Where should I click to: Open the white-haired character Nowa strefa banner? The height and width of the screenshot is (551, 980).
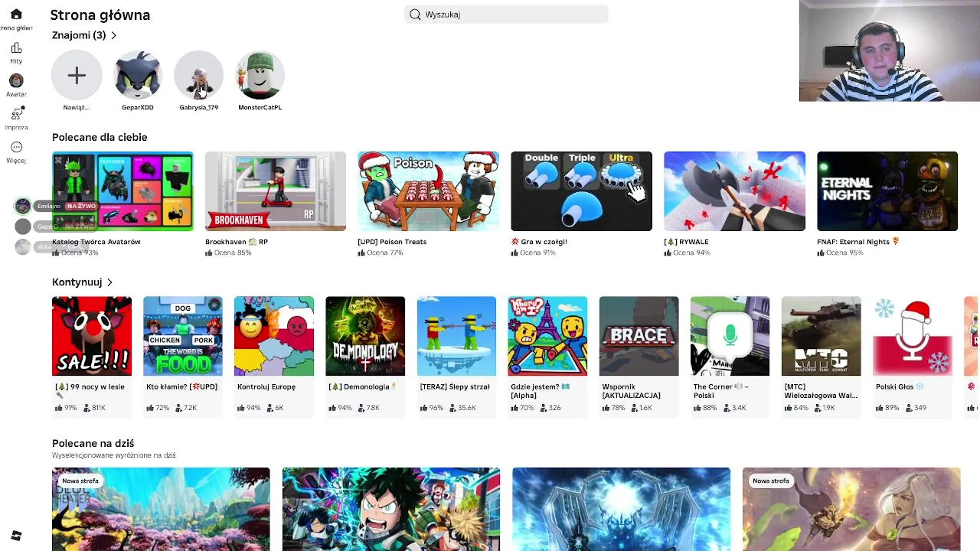click(851, 509)
